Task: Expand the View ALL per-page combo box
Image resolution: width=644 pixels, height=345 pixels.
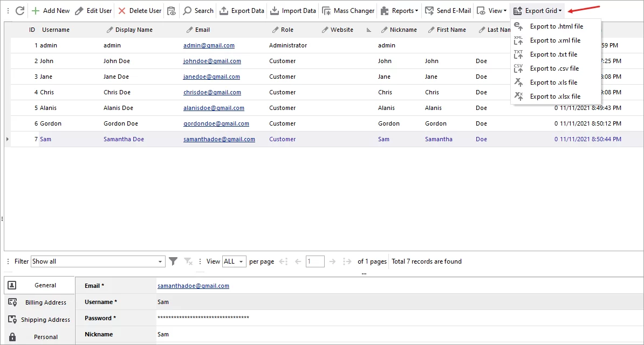Action: 234,261
